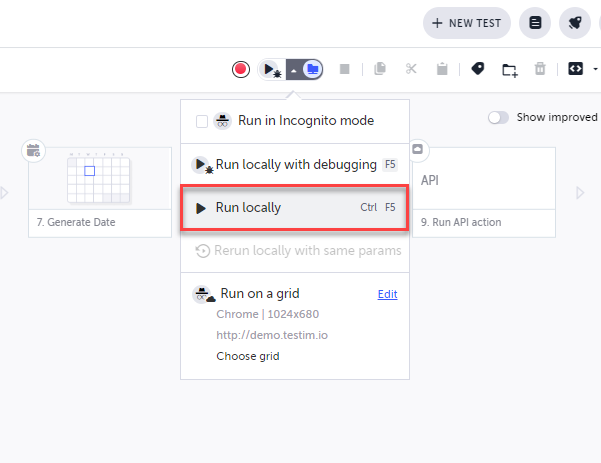
Task: Click the copy steps icon
Action: point(380,69)
